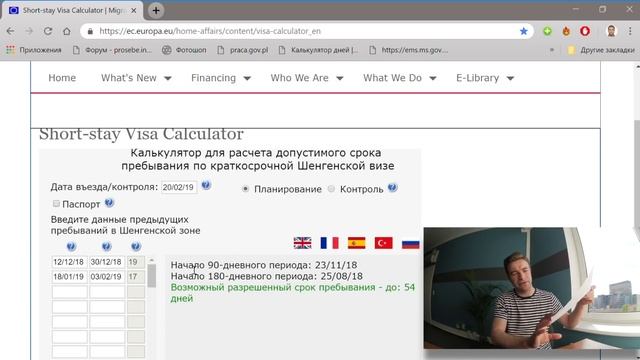Open the Фотошоп bookmark
Screen dimensions: 640x360
pos(184,50)
